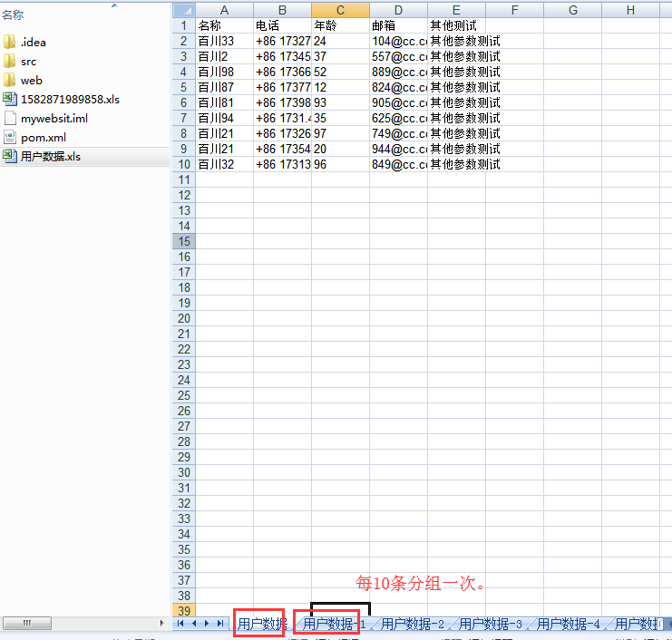Click the sort arrow above 名称 column header

click(x=114, y=5)
